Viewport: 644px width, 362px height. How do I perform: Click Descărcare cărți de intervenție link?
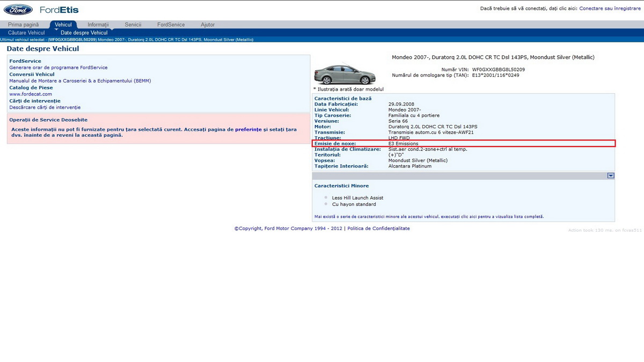pyautogui.click(x=45, y=107)
